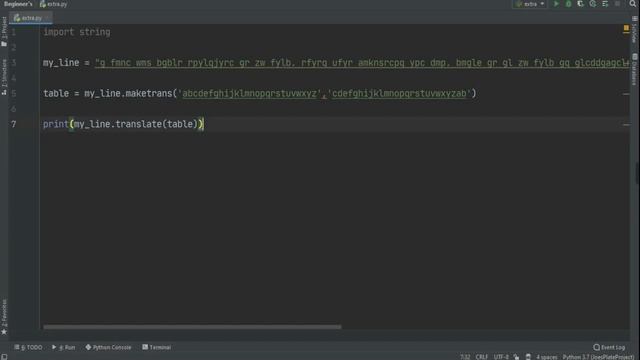
Task: Open the Structure tool window stripe
Action: click(4, 77)
